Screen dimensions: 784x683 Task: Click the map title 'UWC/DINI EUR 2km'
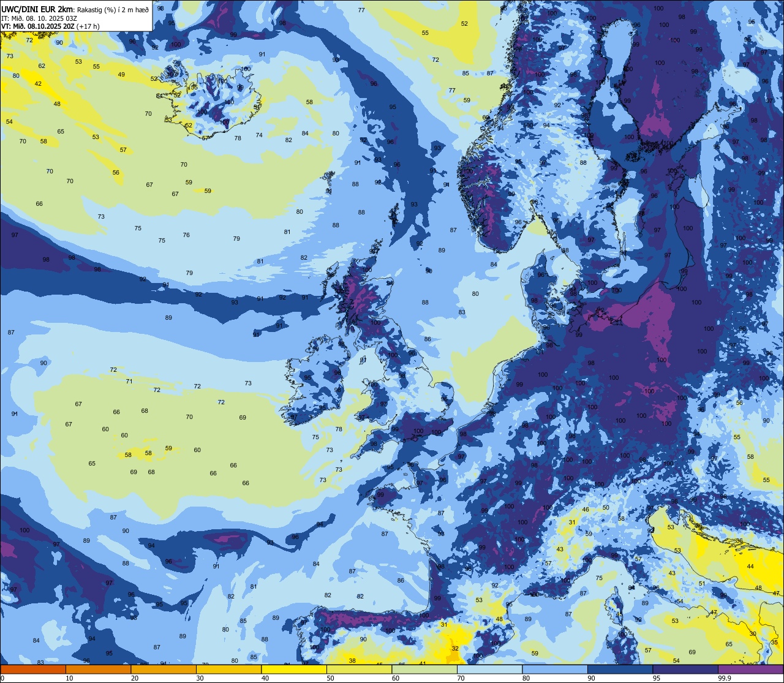point(37,9)
